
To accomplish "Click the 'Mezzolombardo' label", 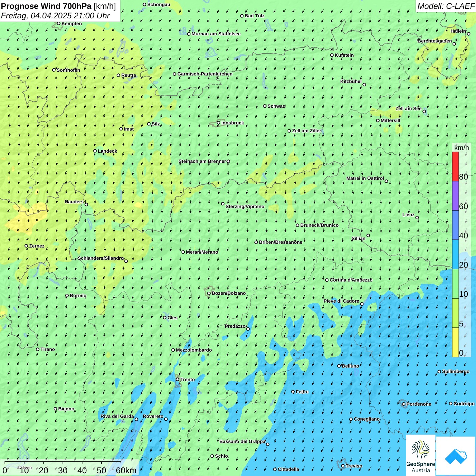I will 194,350.
